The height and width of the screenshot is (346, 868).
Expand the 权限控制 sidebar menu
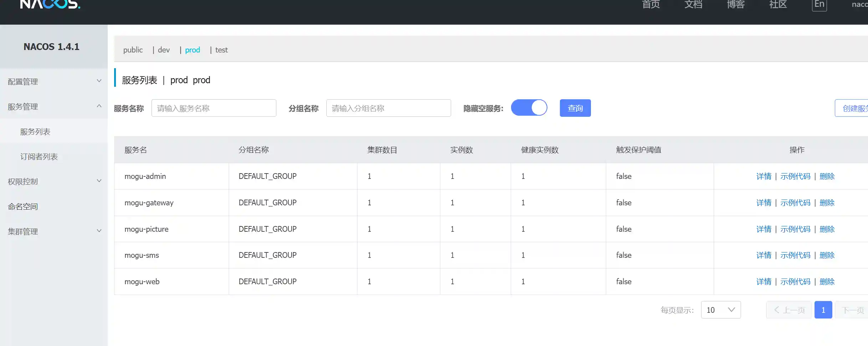(x=53, y=181)
